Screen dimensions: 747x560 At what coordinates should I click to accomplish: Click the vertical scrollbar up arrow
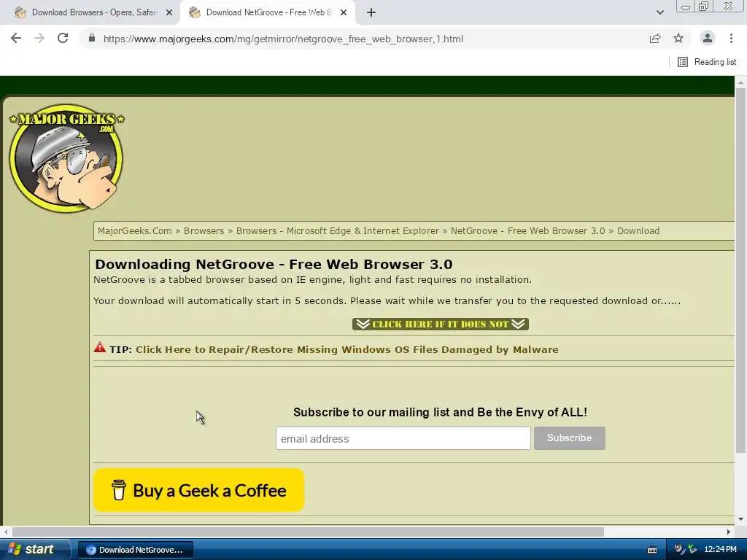(x=740, y=82)
